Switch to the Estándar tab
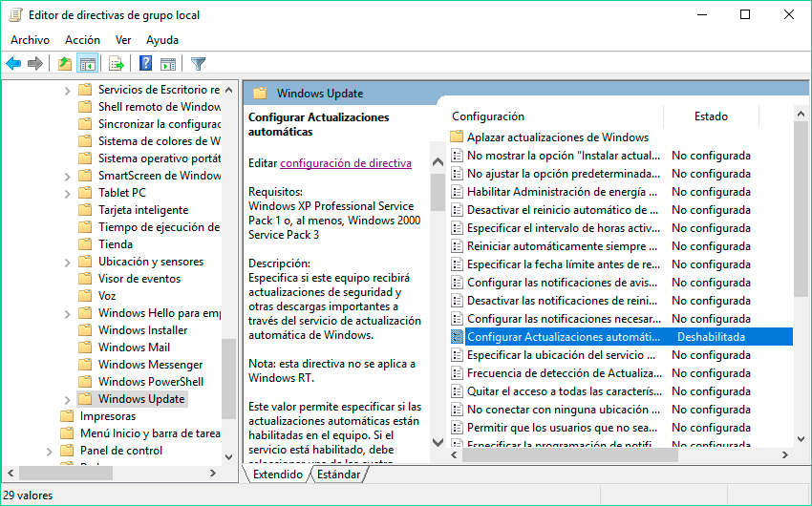Viewport: 812px width, 506px height. (x=339, y=474)
